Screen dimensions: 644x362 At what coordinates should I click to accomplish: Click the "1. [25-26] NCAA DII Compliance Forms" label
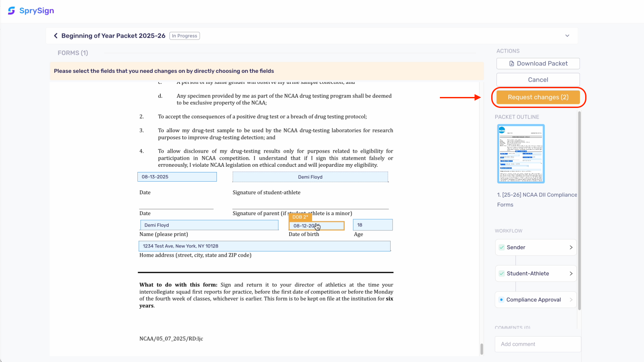click(537, 200)
